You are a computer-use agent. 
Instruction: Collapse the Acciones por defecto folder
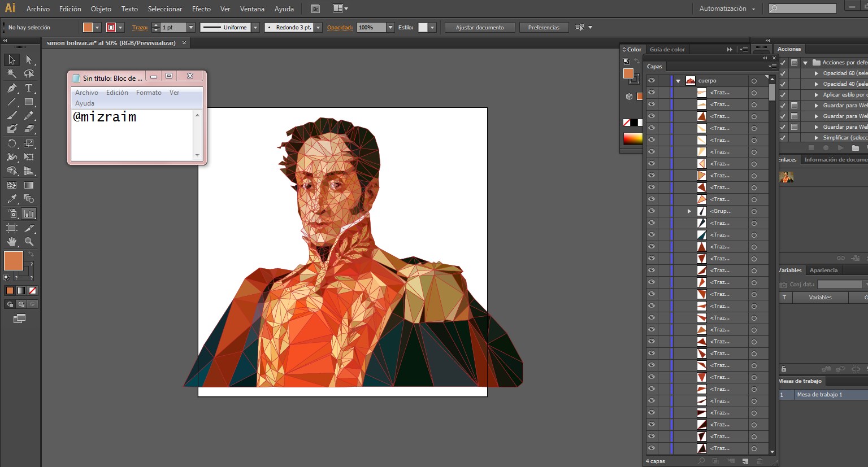[805, 63]
